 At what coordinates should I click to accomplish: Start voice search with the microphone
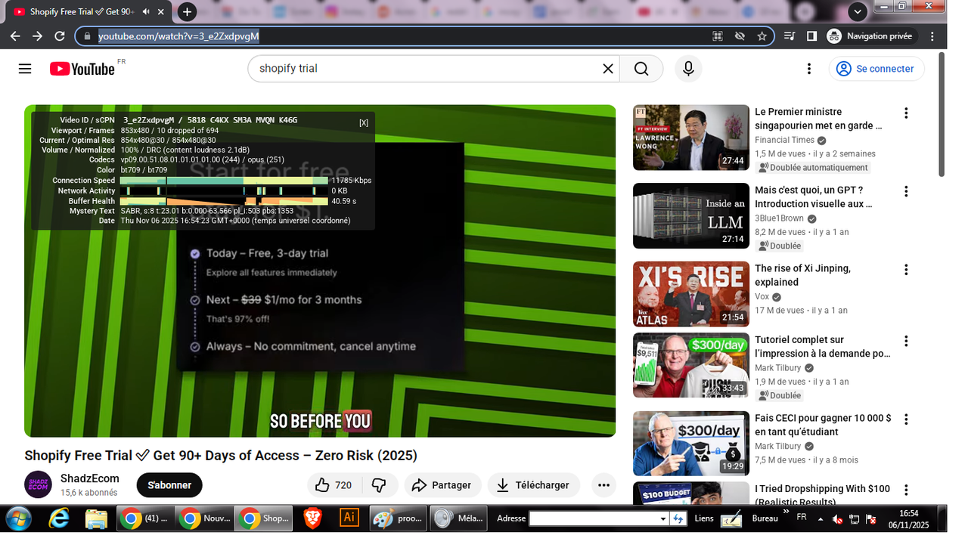pos(688,69)
